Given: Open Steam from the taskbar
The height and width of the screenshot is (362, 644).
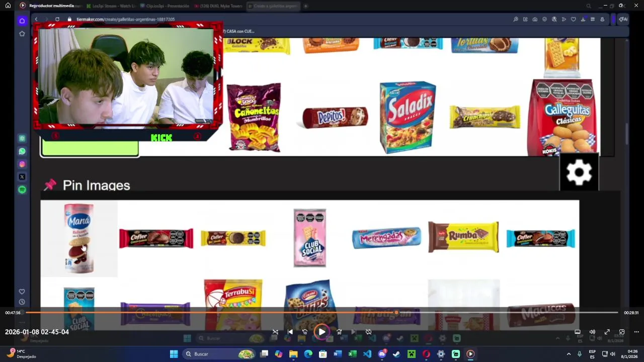Looking at the screenshot, I should click(396, 354).
